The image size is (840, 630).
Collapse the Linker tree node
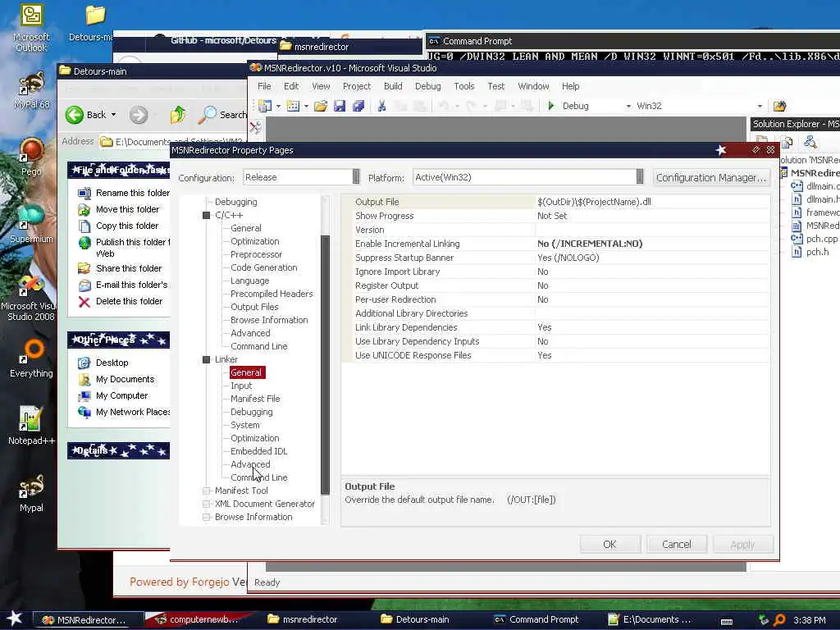coord(206,359)
